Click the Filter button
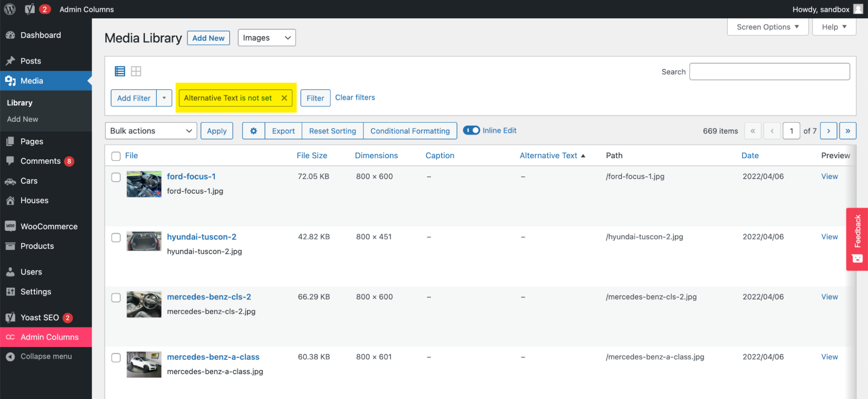 tap(315, 98)
